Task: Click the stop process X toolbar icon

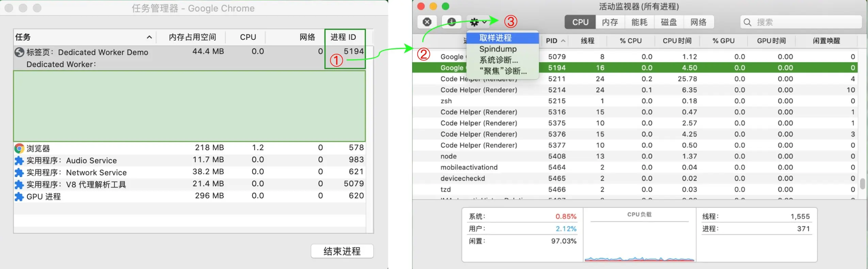Action: (427, 22)
